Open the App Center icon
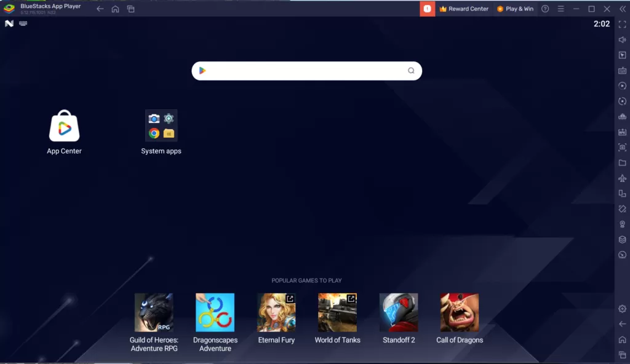The height and width of the screenshot is (364, 630). pyautogui.click(x=65, y=126)
